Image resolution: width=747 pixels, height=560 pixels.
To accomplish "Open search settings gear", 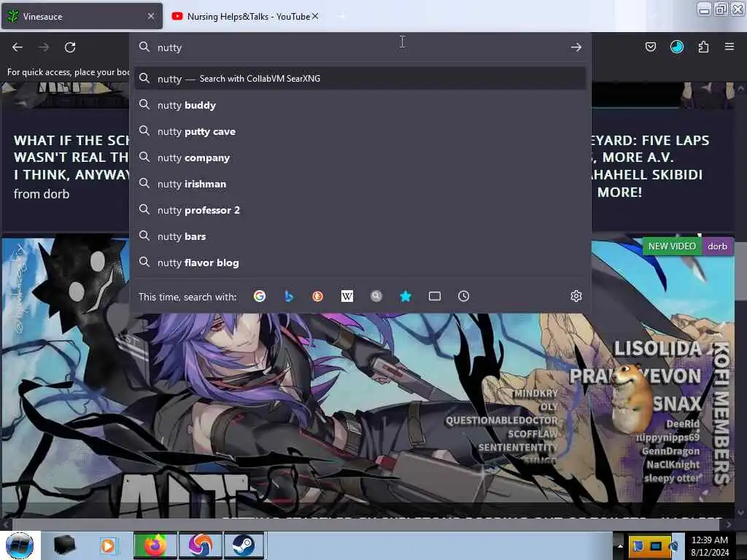I will (576, 296).
